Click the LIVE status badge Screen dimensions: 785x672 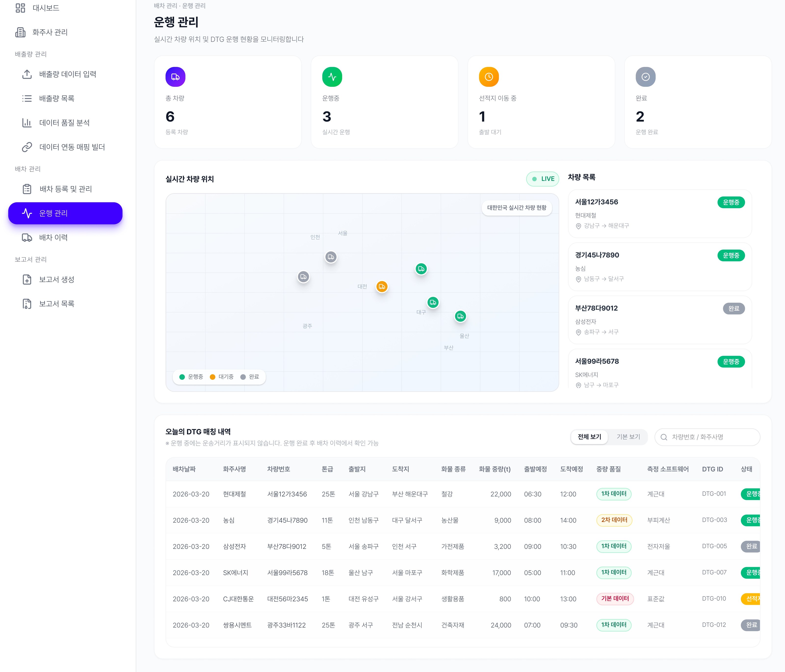543,179
